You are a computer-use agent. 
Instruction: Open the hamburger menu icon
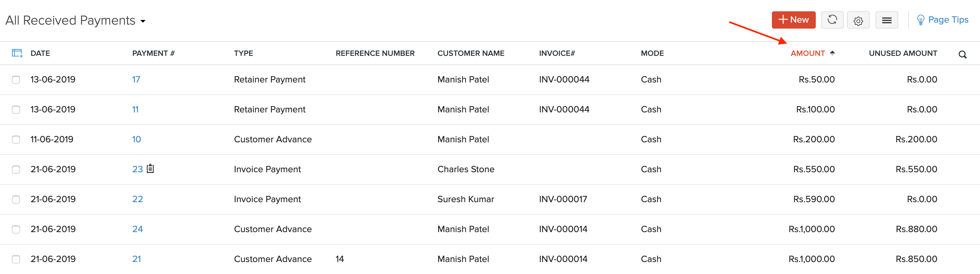pyautogui.click(x=887, y=20)
